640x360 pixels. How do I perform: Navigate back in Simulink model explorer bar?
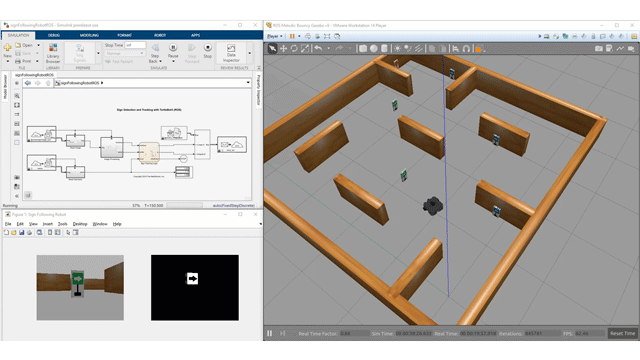pyautogui.click(x=28, y=83)
